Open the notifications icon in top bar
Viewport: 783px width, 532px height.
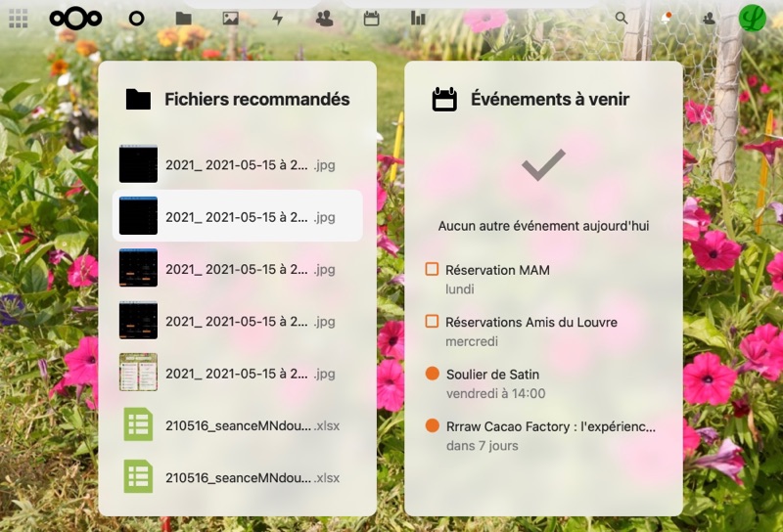[x=666, y=18]
